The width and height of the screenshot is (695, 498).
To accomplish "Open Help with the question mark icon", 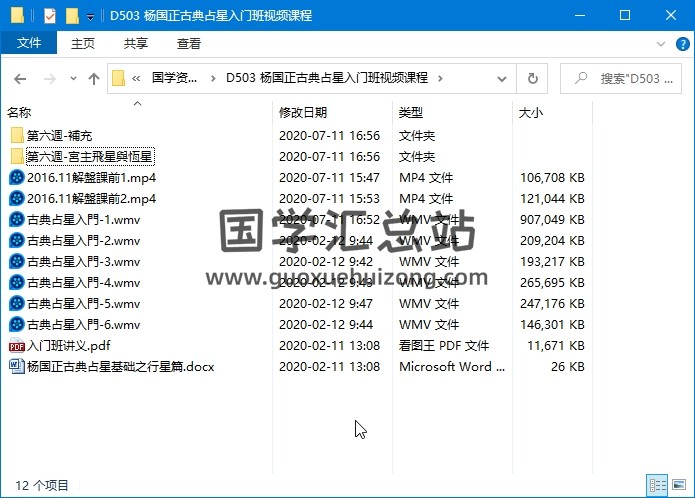I will pyautogui.click(x=683, y=43).
